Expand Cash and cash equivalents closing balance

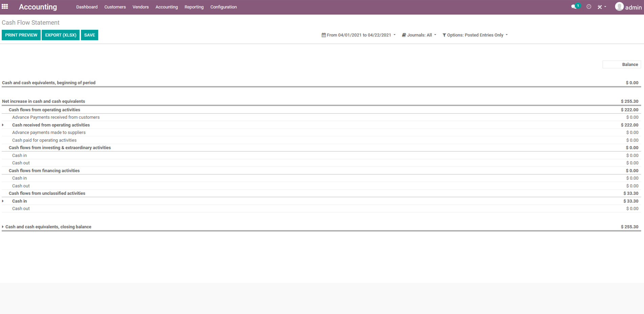click(x=3, y=227)
